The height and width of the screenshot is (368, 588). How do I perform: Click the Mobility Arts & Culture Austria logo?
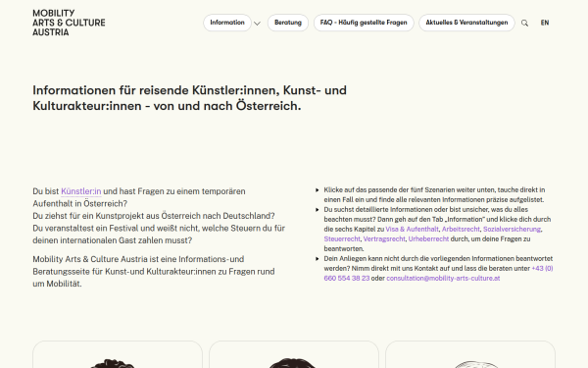(69, 23)
